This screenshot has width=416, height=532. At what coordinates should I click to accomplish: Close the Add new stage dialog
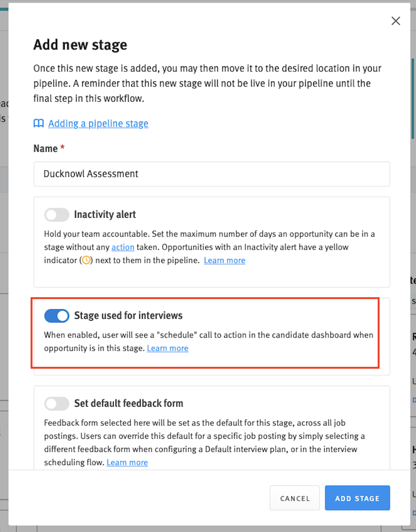coord(396,21)
